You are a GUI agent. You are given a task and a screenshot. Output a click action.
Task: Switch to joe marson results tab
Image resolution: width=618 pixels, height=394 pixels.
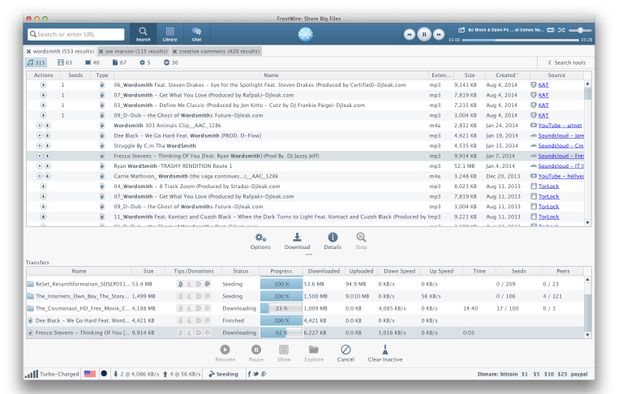(x=136, y=51)
